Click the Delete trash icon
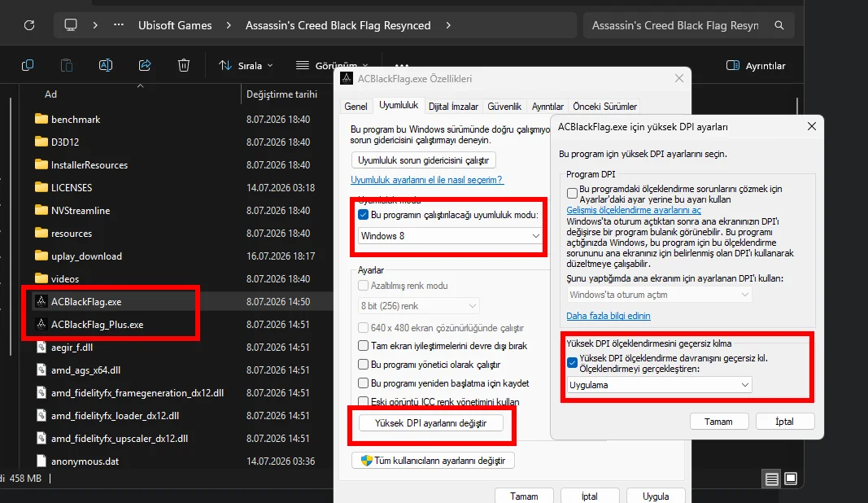Viewport: 868px width, 503px height. click(184, 65)
